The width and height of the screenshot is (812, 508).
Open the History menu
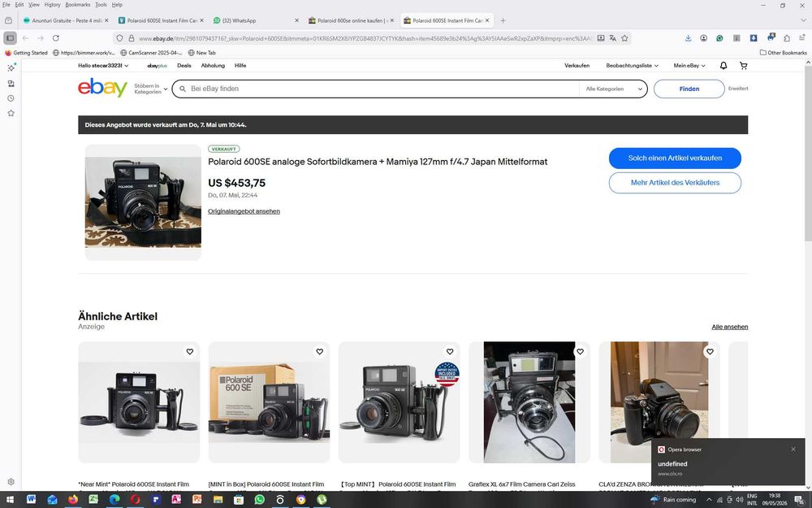[x=52, y=5]
